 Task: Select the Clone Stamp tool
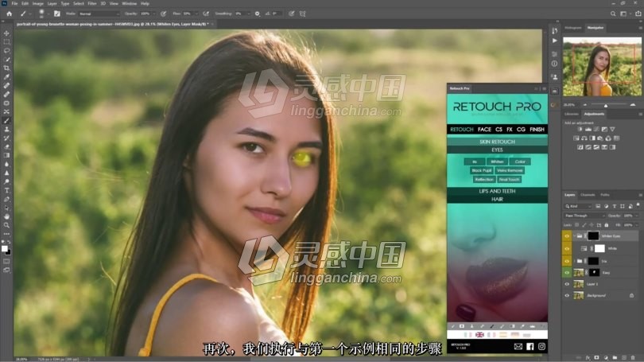(6, 129)
